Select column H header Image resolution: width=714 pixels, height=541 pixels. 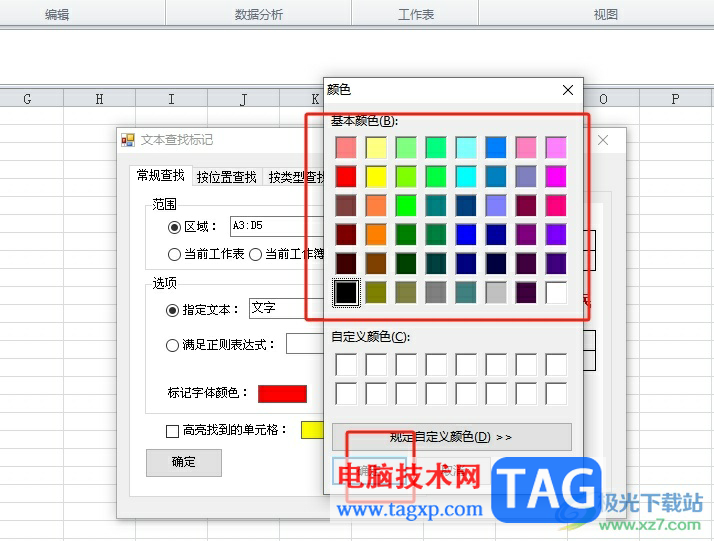pyautogui.click(x=99, y=99)
